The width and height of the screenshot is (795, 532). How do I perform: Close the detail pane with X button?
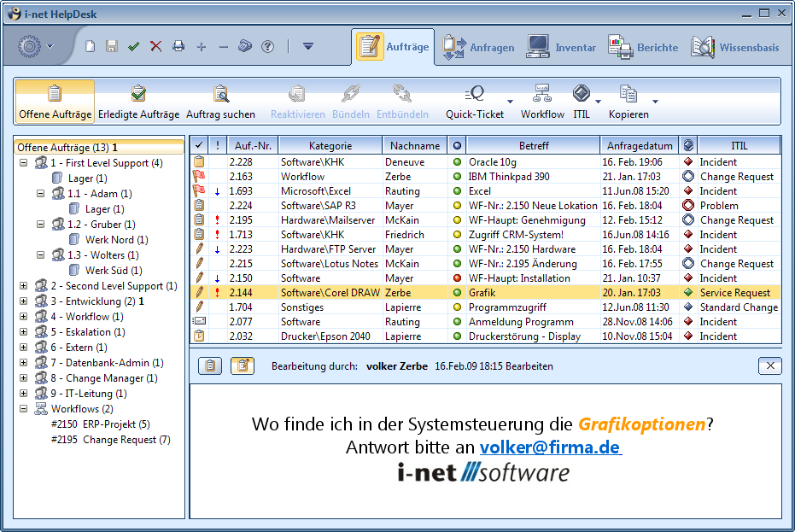click(770, 365)
